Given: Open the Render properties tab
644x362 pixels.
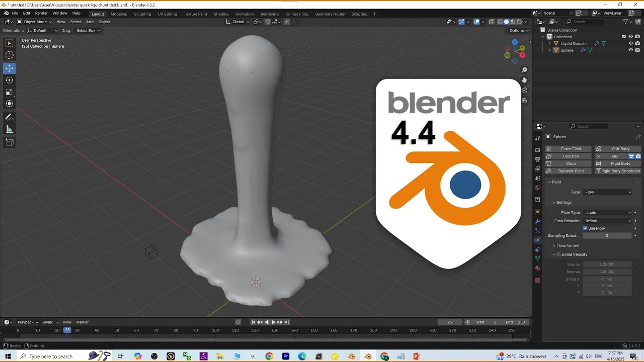Looking at the screenshot, I should [538, 150].
